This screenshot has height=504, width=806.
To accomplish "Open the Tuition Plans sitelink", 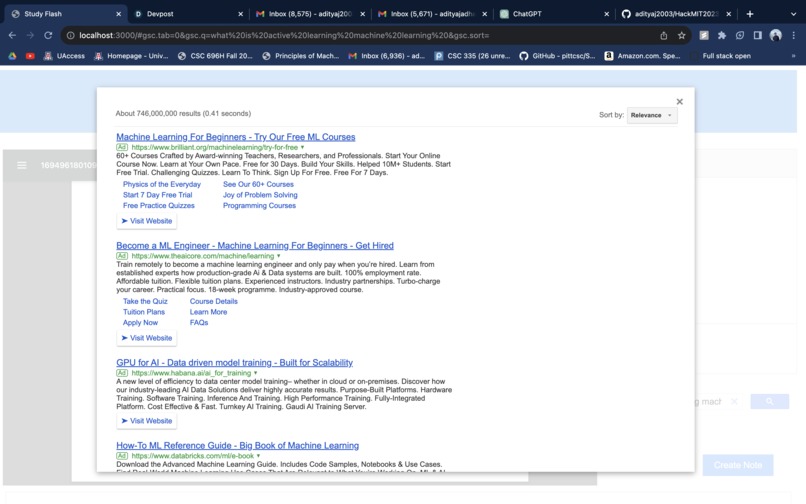I will point(143,312).
